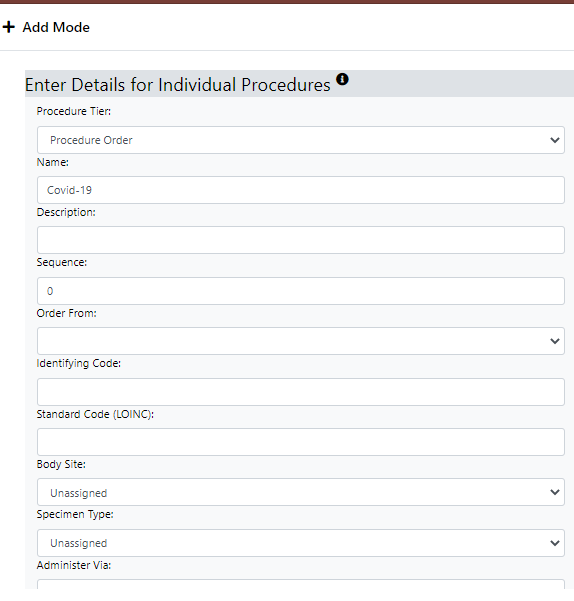Select the Sequence field showing 0
This screenshot has height=601, width=574.
tap(301, 291)
